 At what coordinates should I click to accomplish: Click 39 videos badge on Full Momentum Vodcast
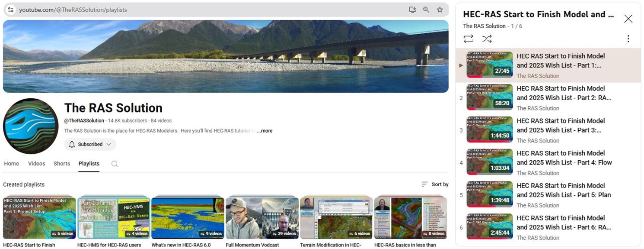tap(284, 233)
